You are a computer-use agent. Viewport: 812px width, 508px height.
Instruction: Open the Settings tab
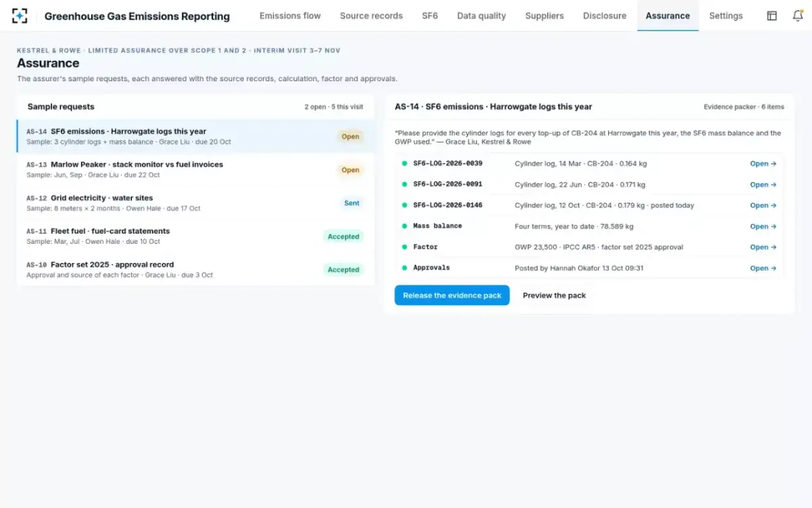(726, 16)
